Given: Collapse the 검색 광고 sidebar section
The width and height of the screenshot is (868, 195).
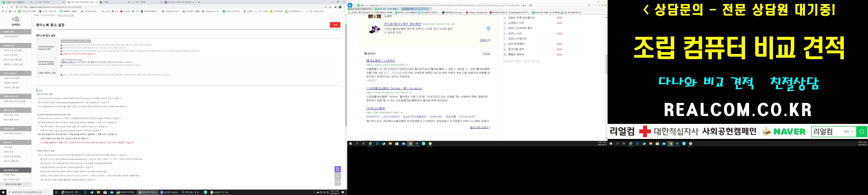Looking at the screenshot, I should (28, 142).
